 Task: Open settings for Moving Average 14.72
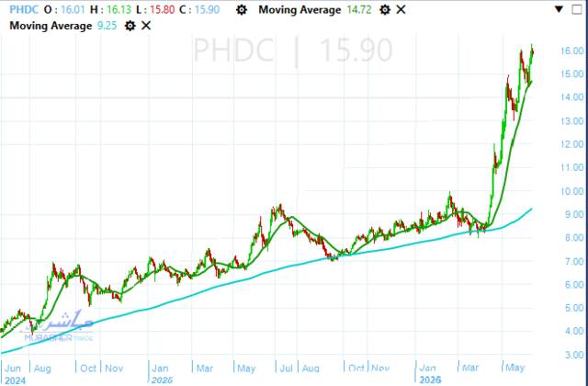[x=385, y=10]
